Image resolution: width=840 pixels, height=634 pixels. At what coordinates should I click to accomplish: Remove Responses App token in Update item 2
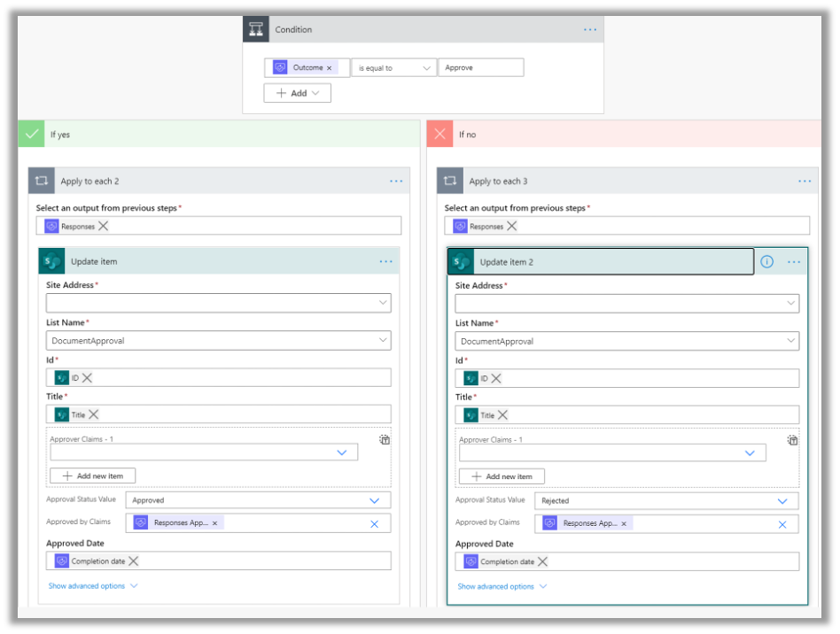click(x=624, y=523)
